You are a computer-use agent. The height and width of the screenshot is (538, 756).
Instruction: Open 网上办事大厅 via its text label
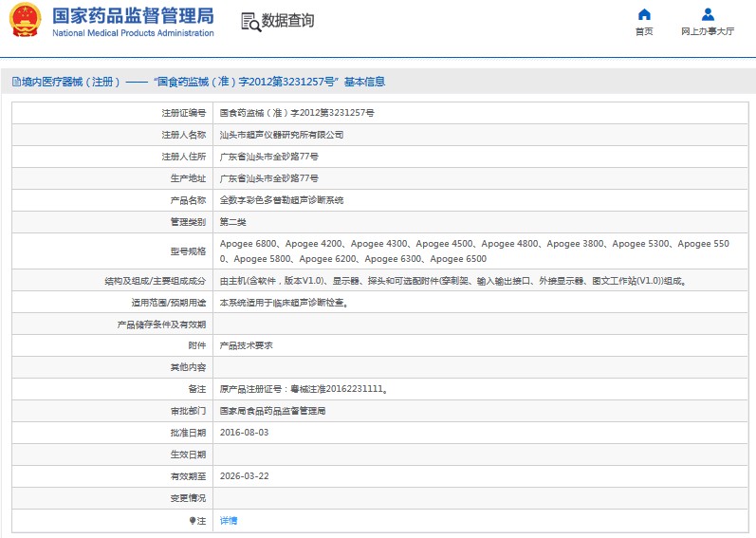click(x=708, y=31)
